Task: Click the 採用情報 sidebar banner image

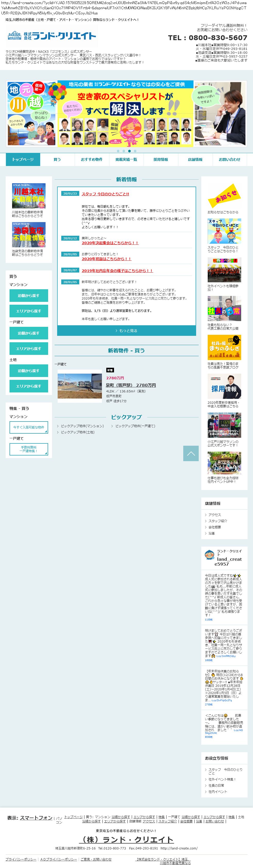Action: [x=224, y=387]
